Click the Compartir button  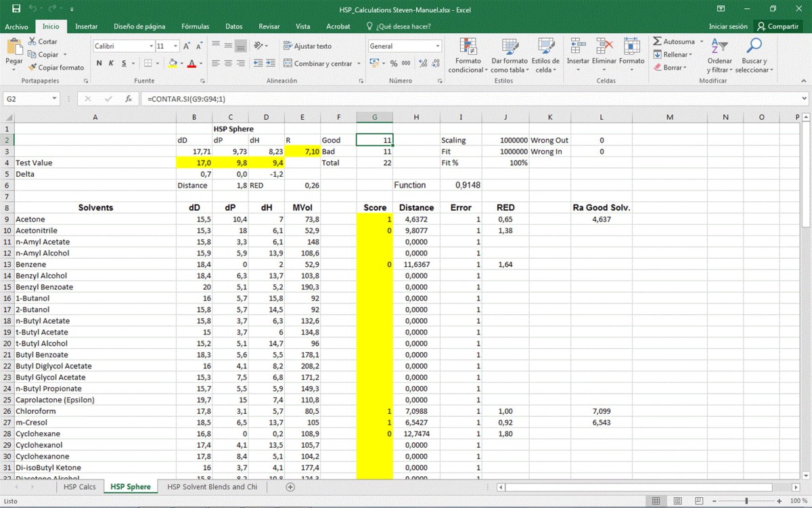coord(777,26)
